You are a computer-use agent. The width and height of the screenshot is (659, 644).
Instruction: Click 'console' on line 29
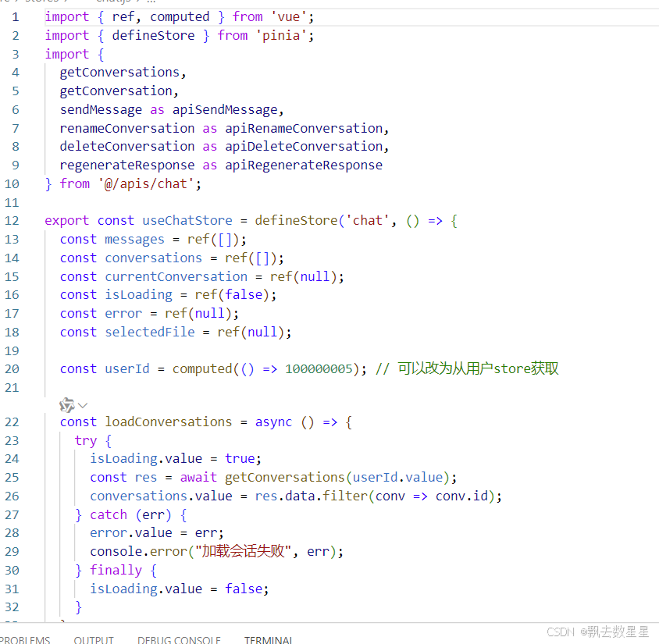click(116, 552)
